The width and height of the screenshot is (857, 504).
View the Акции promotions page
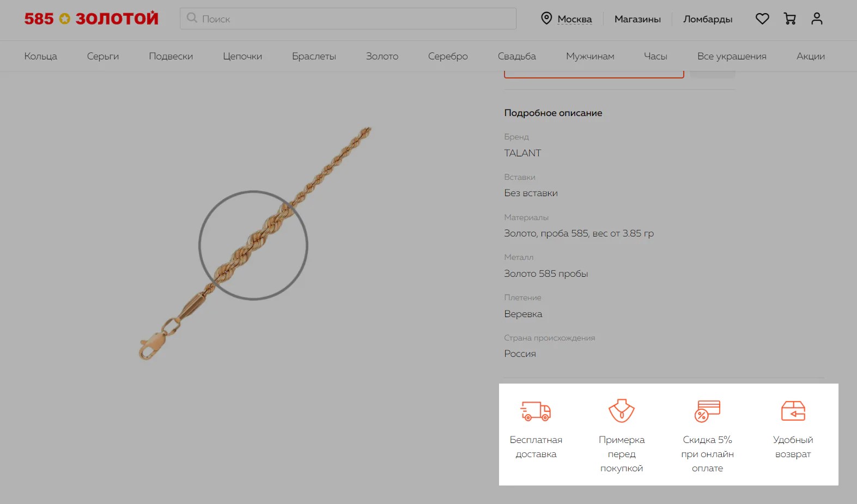[x=810, y=56]
